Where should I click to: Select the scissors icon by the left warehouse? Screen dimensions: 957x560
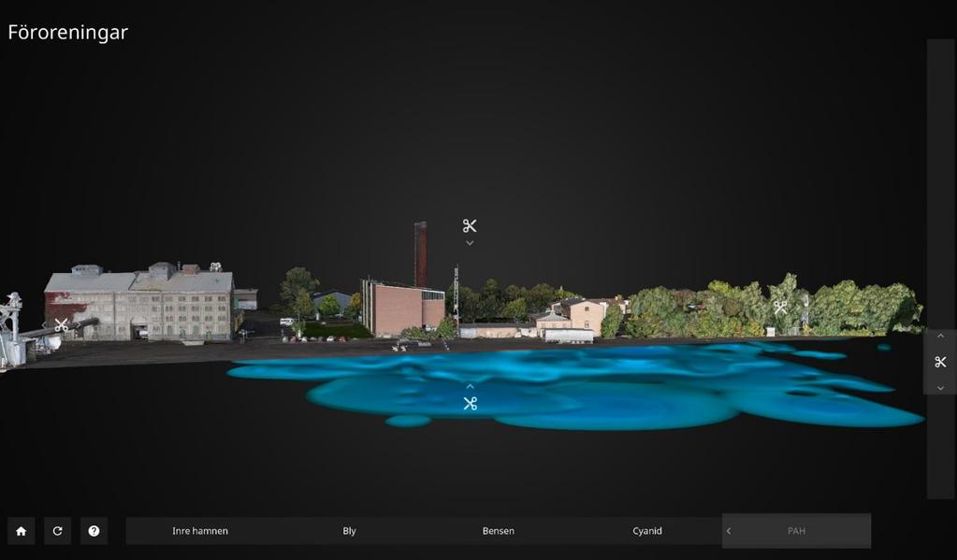pos(61,325)
